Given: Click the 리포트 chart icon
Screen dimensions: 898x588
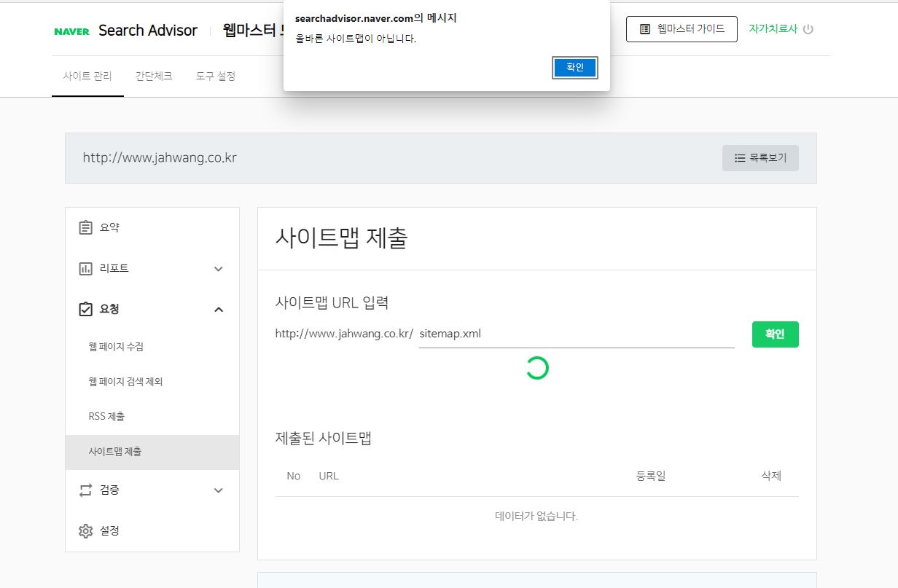Looking at the screenshot, I should [85, 269].
